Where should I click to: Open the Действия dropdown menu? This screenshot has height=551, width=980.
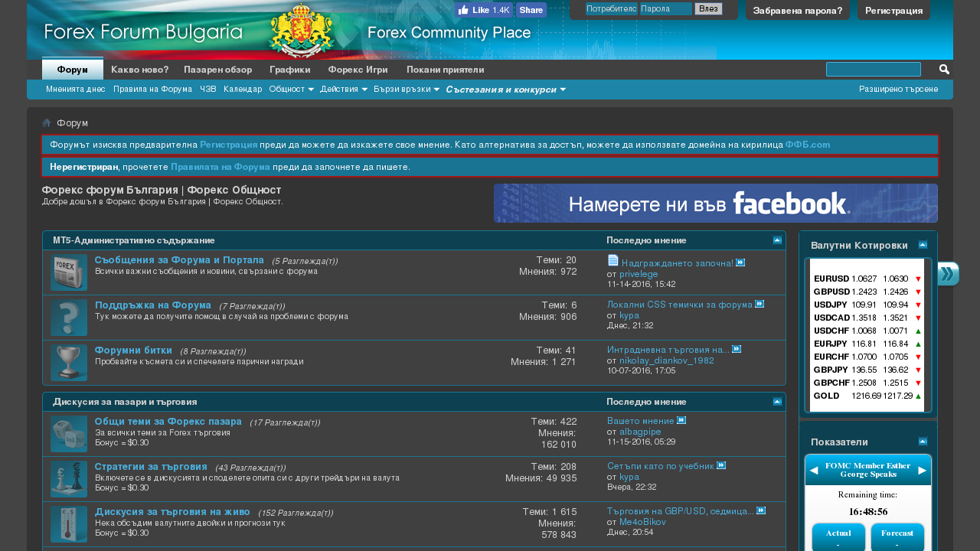pos(344,90)
